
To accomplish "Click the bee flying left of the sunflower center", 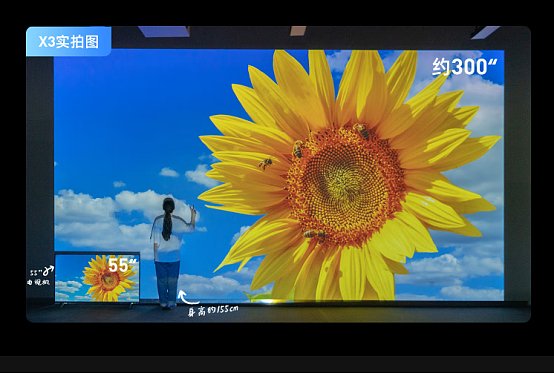I will coord(265,163).
